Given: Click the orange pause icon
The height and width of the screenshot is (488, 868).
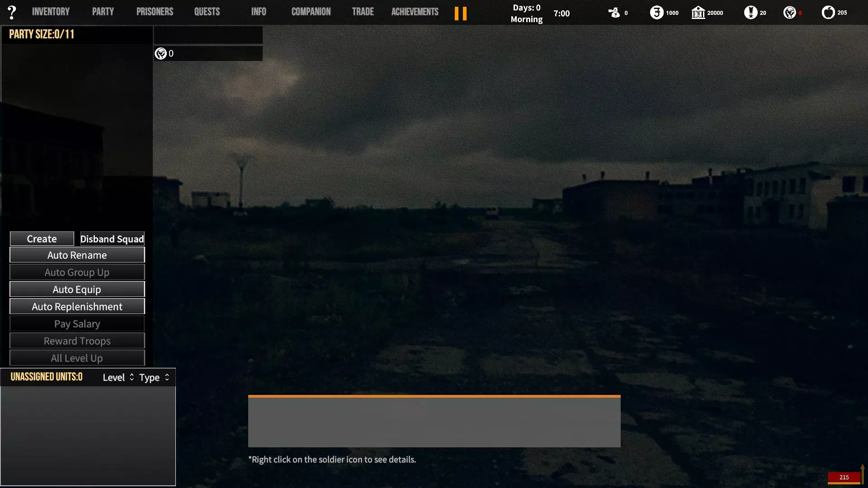Looking at the screenshot, I should click(460, 13).
